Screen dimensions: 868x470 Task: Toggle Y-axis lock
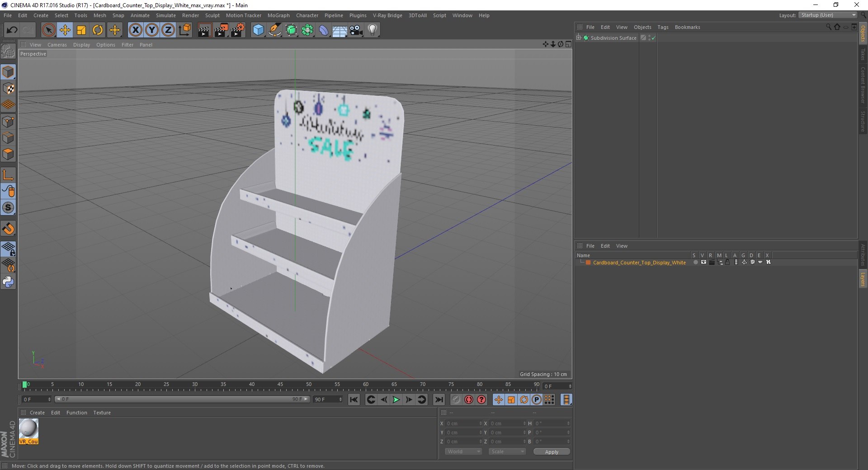coord(152,30)
